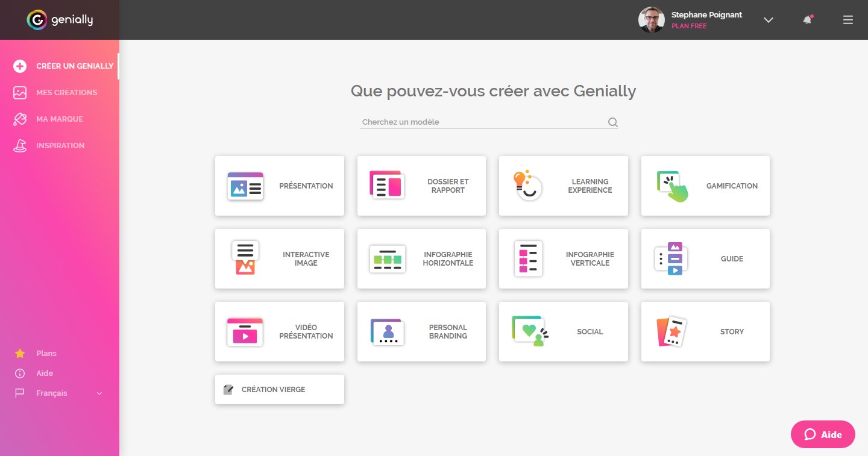Click the Mes Créations image icon

coord(20,93)
